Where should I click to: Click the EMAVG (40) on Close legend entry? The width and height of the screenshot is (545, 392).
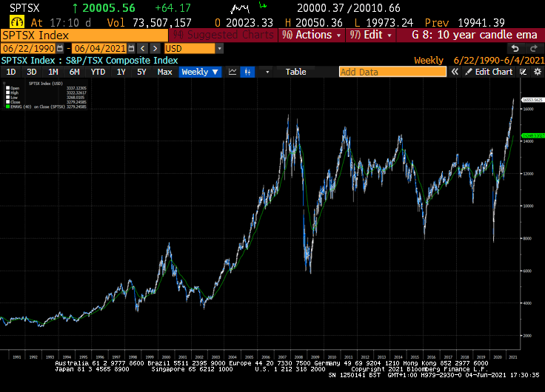(38, 107)
